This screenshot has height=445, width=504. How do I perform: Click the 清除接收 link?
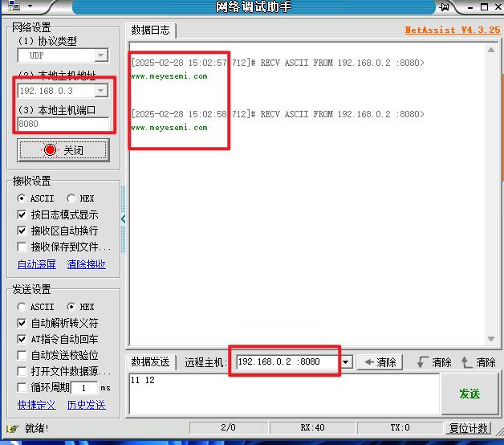coord(87,264)
